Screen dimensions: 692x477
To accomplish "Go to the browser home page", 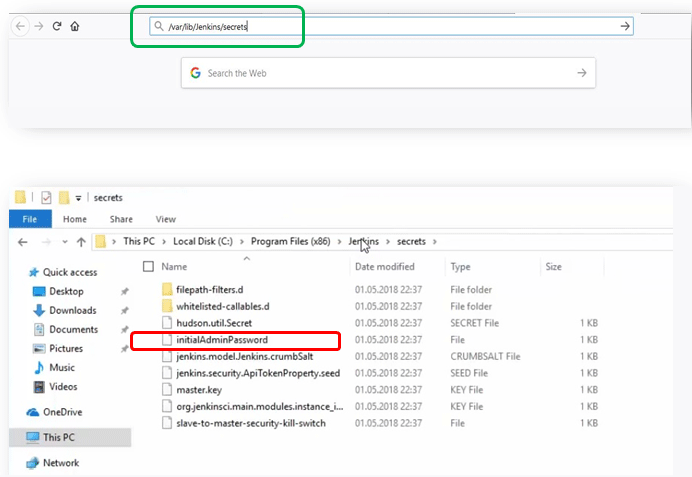I will [x=75, y=26].
